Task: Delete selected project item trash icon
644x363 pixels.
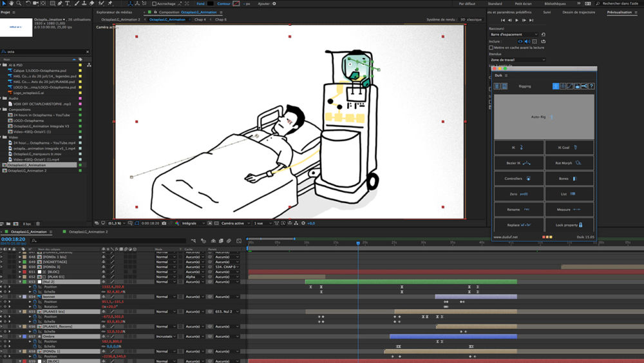Action: [38, 224]
